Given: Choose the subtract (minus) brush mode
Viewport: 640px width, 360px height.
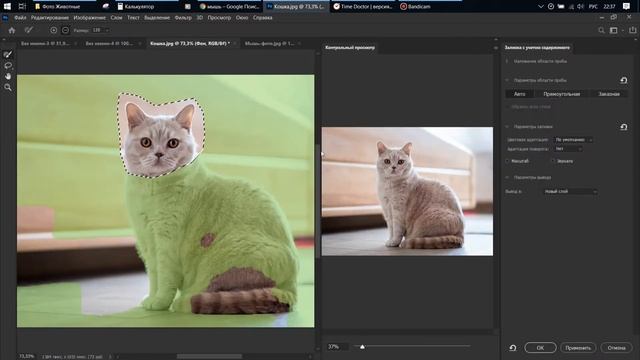Looking at the screenshot, I should point(65,30).
